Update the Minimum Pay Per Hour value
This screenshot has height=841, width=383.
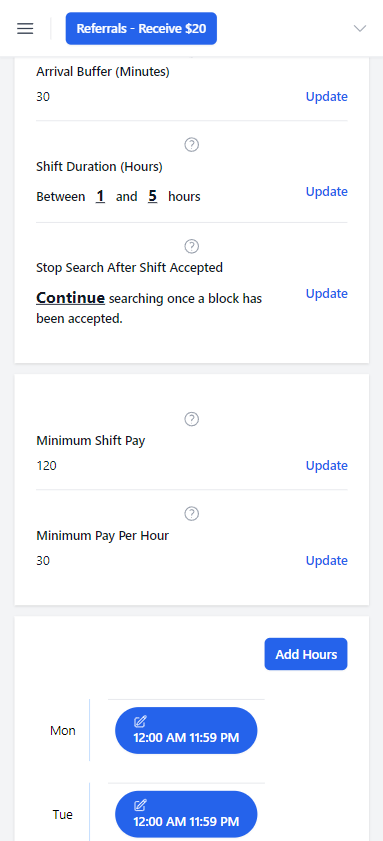327,560
